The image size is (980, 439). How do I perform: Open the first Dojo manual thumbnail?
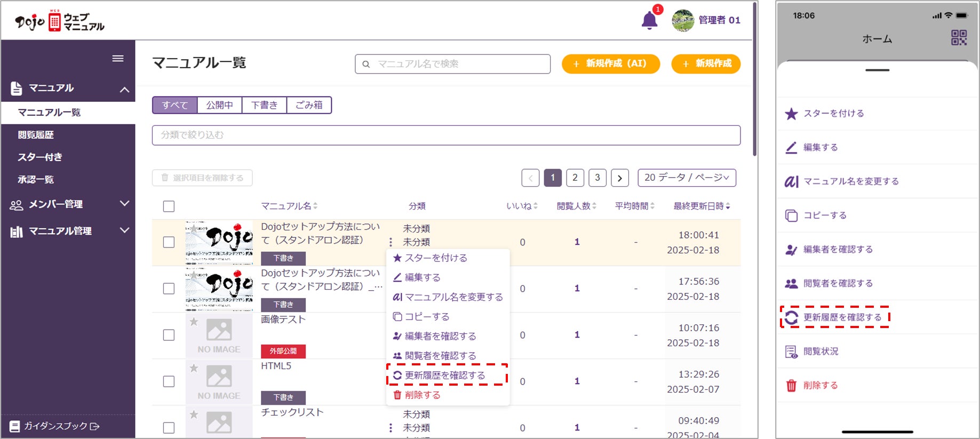[219, 243]
